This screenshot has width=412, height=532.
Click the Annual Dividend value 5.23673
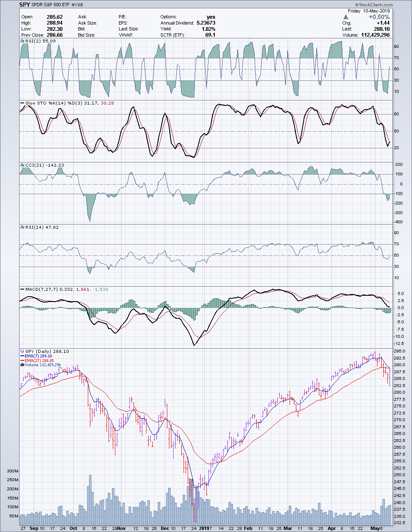pos(206,23)
